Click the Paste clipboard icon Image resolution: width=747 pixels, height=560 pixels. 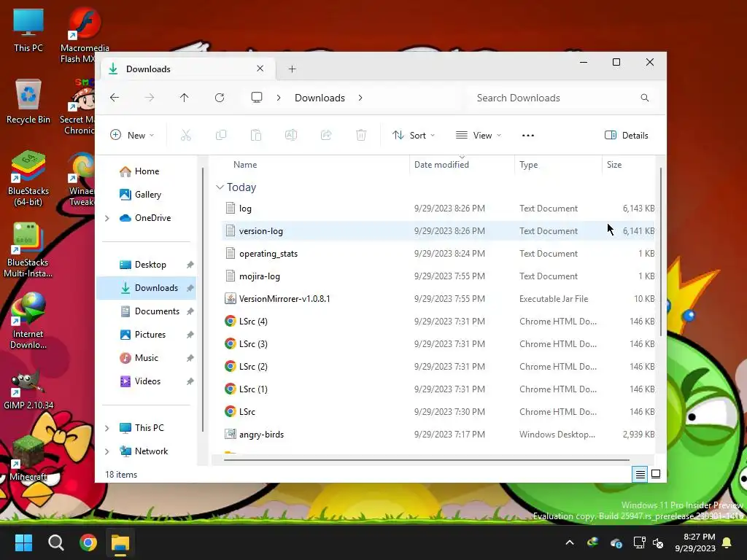coord(256,135)
